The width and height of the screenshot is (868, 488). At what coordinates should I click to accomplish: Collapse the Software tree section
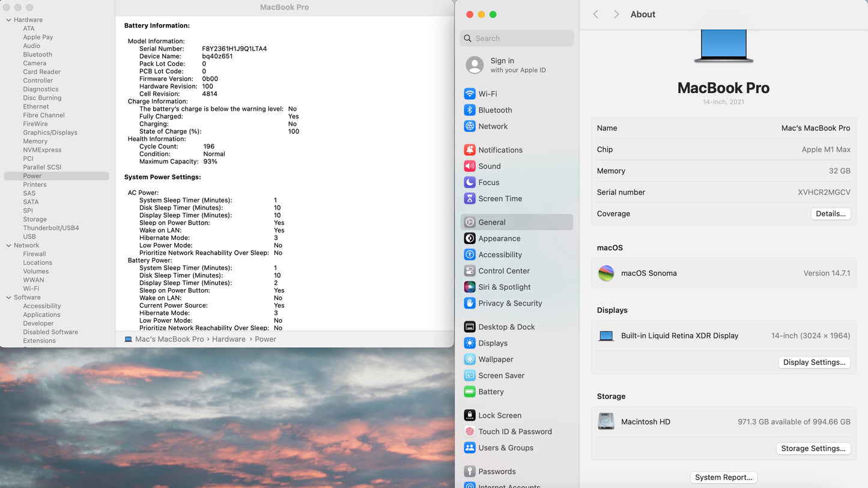9,297
